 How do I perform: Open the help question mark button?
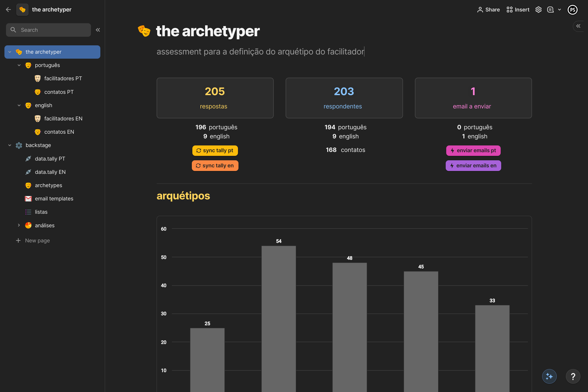tap(573, 376)
